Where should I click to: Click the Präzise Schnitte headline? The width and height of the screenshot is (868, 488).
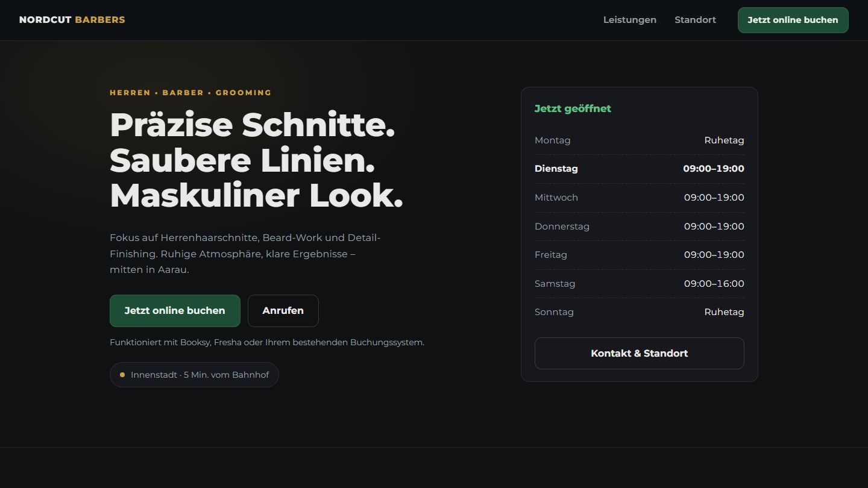pyautogui.click(x=256, y=160)
